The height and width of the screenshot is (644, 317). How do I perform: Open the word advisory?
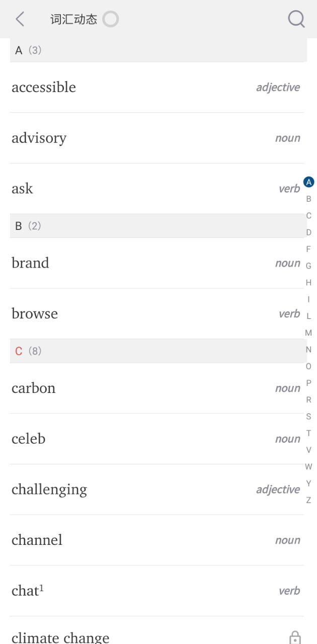[39, 138]
